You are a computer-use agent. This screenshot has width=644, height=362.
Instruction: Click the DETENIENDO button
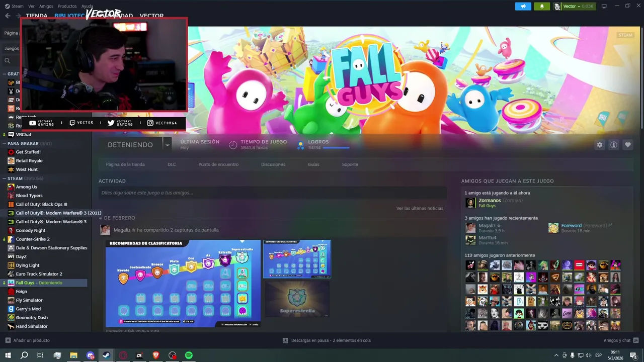(130, 145)
